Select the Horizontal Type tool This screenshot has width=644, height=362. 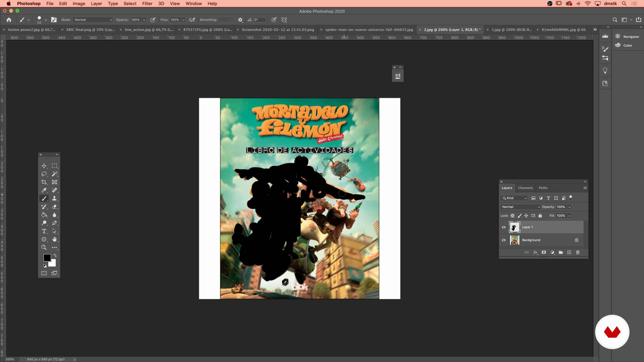[x=44, y=231]
